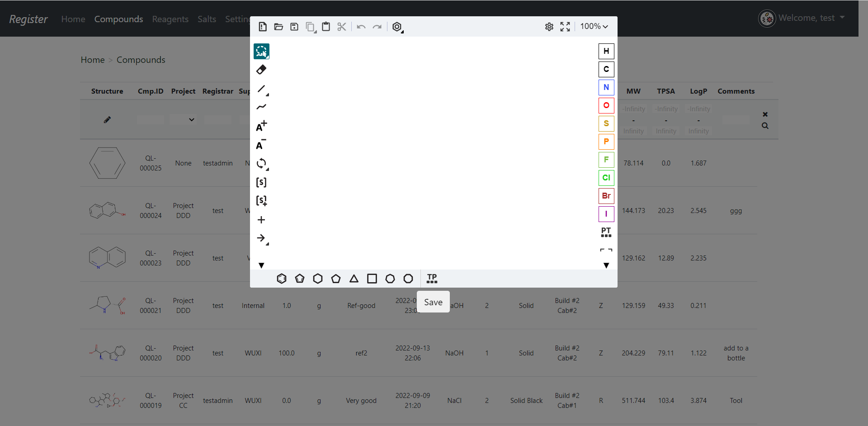Screen dimensions: 868x426
Task: Select the data S-Group tool
Action: 261,201
